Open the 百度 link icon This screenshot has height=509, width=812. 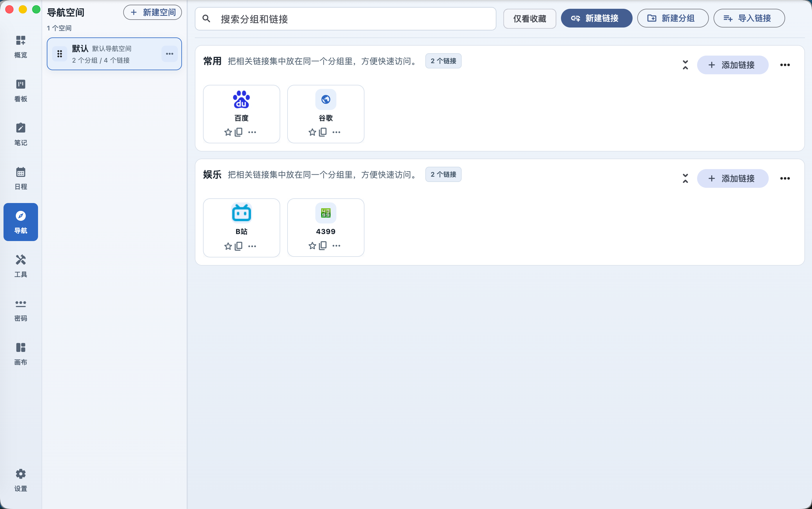coord(241,99)
